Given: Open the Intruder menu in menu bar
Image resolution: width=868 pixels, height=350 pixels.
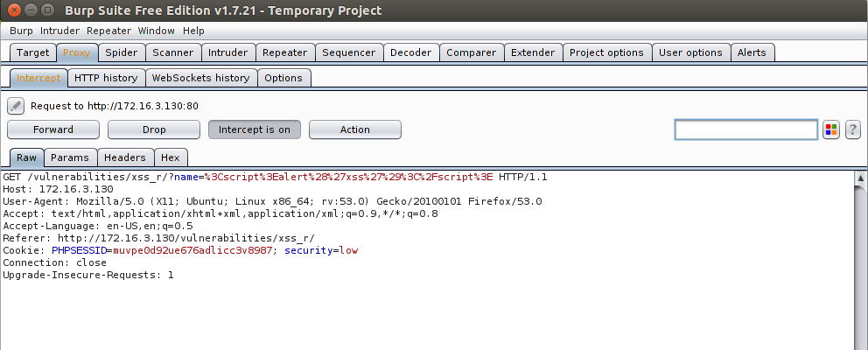Looking at the screenshot, I should point(59,31).
